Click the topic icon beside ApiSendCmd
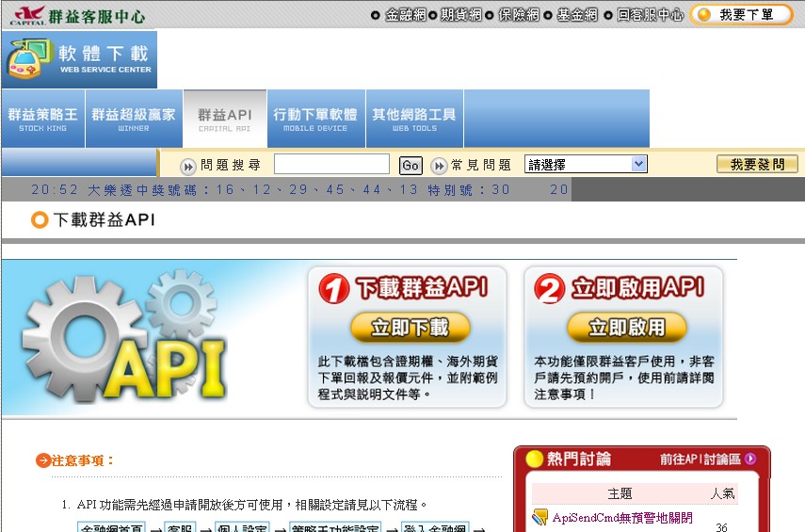 (540, 517)
